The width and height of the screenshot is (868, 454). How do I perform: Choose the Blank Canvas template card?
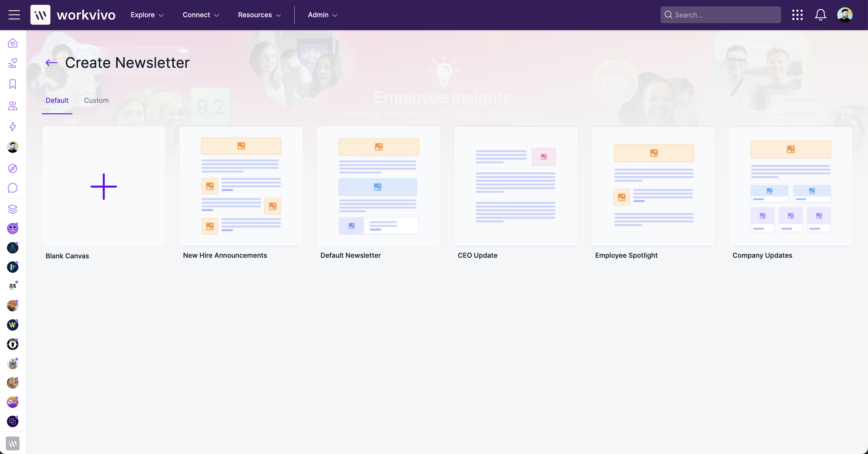pos(104,187)
